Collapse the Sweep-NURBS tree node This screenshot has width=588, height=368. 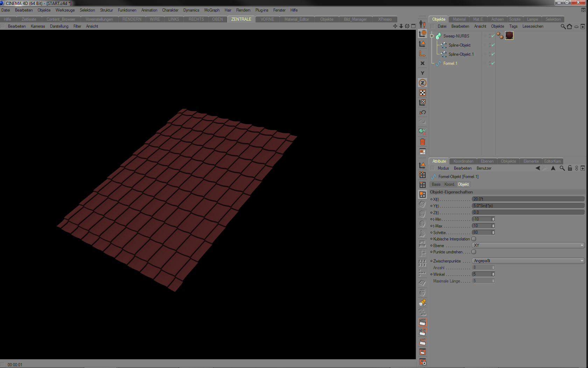point(432,36)
